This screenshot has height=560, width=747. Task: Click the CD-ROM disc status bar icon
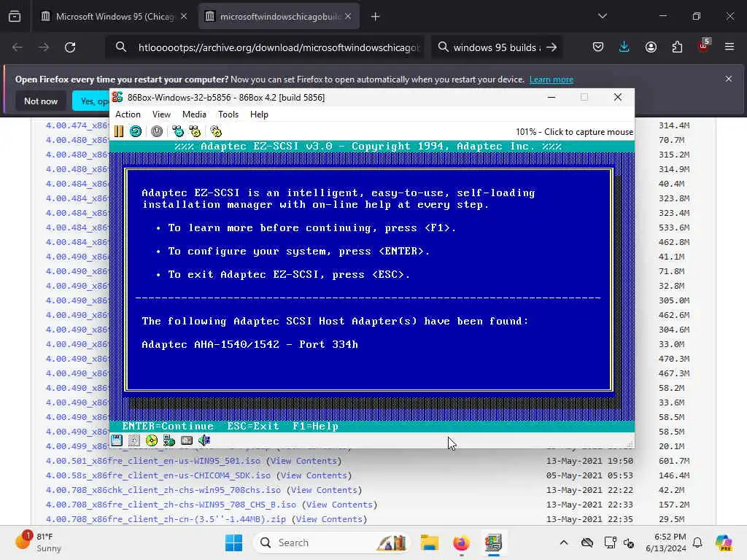coord(152,440)
